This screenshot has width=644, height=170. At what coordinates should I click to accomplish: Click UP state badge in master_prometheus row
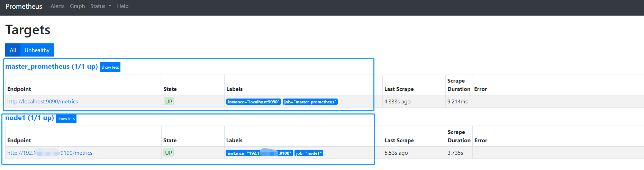(x=169, y=102)
